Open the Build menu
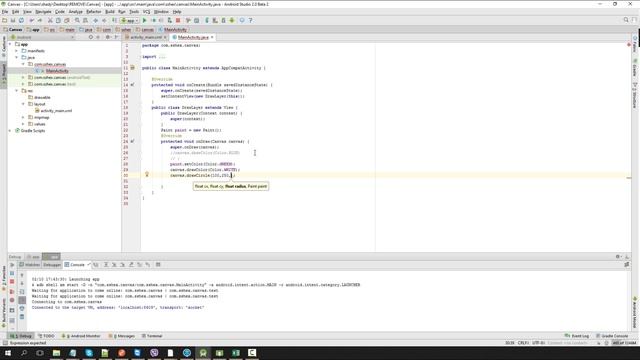Image resolution: width=640 pixels, height=360 pixels. (x=110, y=12)
